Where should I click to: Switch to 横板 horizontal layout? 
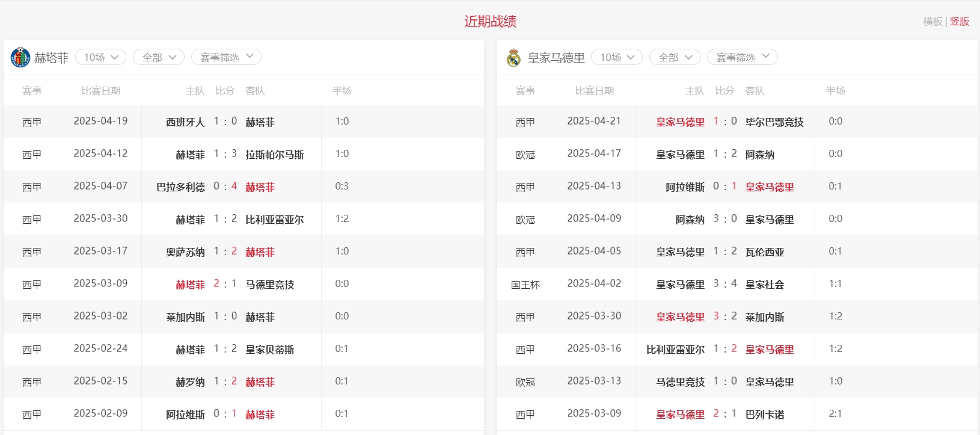933,22
